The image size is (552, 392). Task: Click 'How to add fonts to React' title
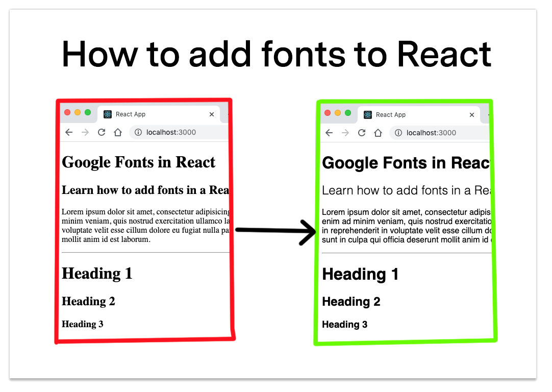click(x=277, y=54)
